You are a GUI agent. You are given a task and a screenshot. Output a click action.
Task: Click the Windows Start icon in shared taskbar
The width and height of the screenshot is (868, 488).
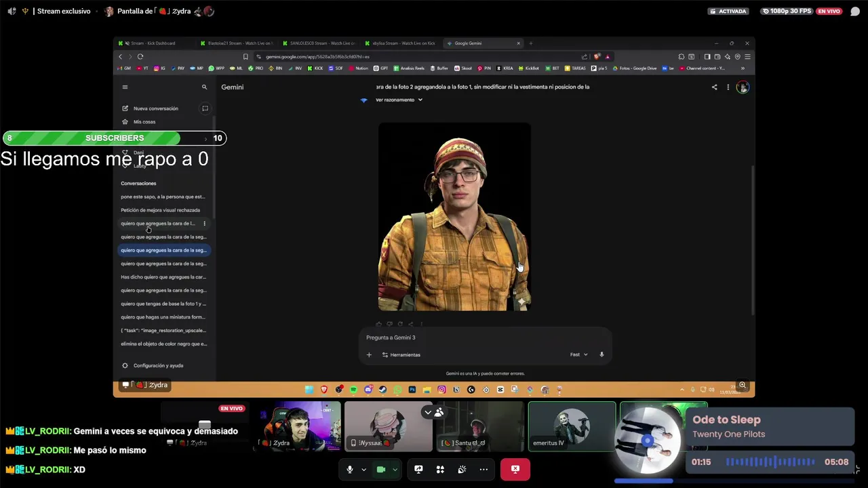point(309,390)
